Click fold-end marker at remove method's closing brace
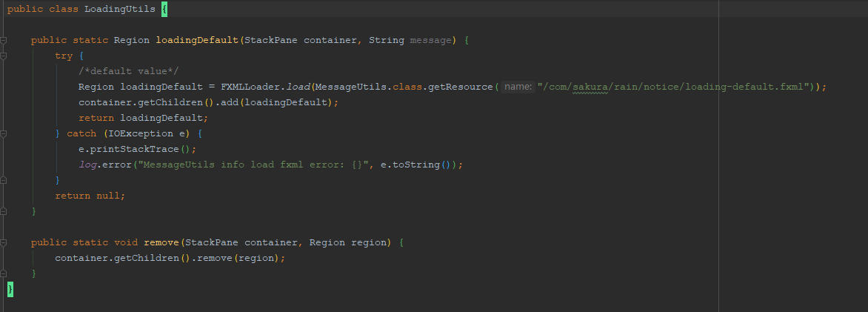Screen dimensions: 868x312 (3, 273)
